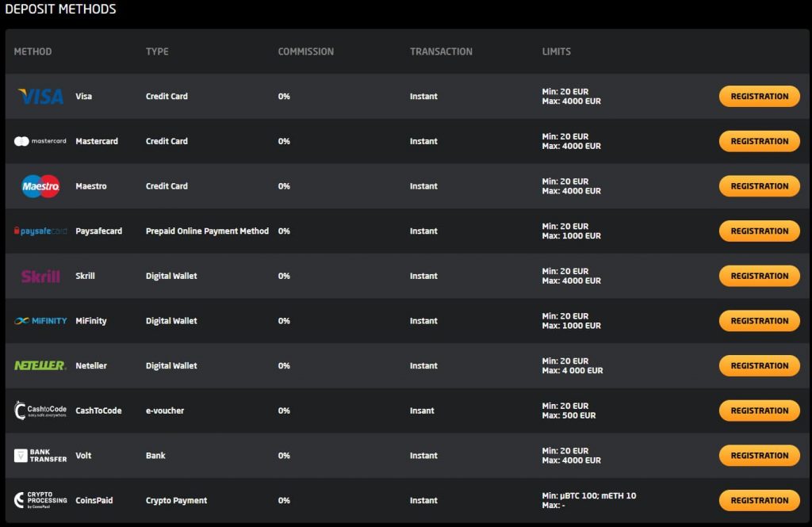The image size is (812, 527).
Task: Click the Crypto Processing CoinsPaid logo
Action: coord(40,500)
